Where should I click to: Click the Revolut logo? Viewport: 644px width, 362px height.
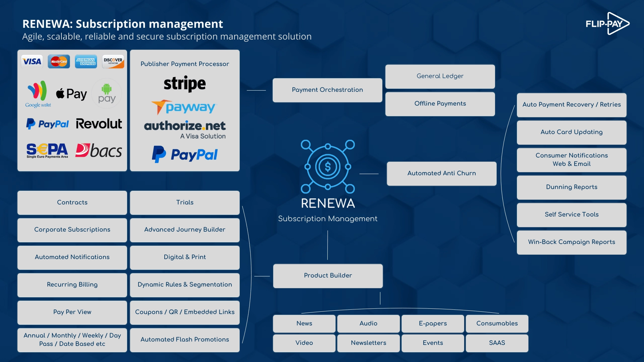(99, 124)
